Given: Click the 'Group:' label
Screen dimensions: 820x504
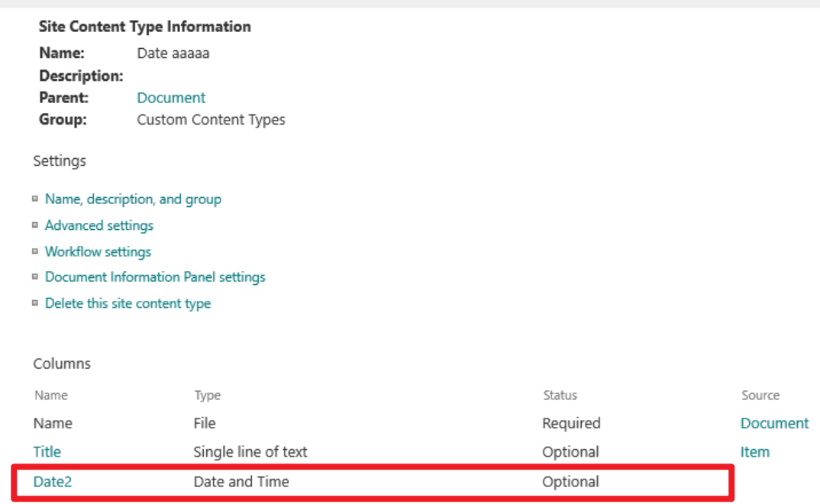Looking at the screenshot, I should tap(63, 120).
